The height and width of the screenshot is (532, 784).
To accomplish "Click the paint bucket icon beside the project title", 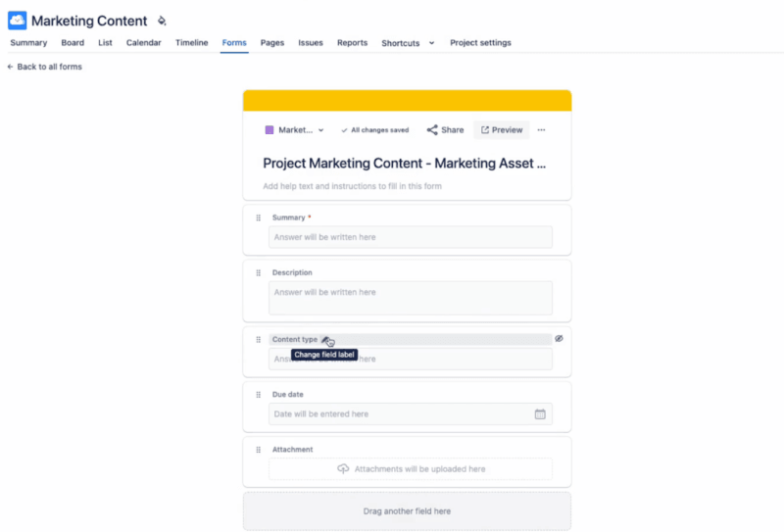I will (x=162, y=21).
